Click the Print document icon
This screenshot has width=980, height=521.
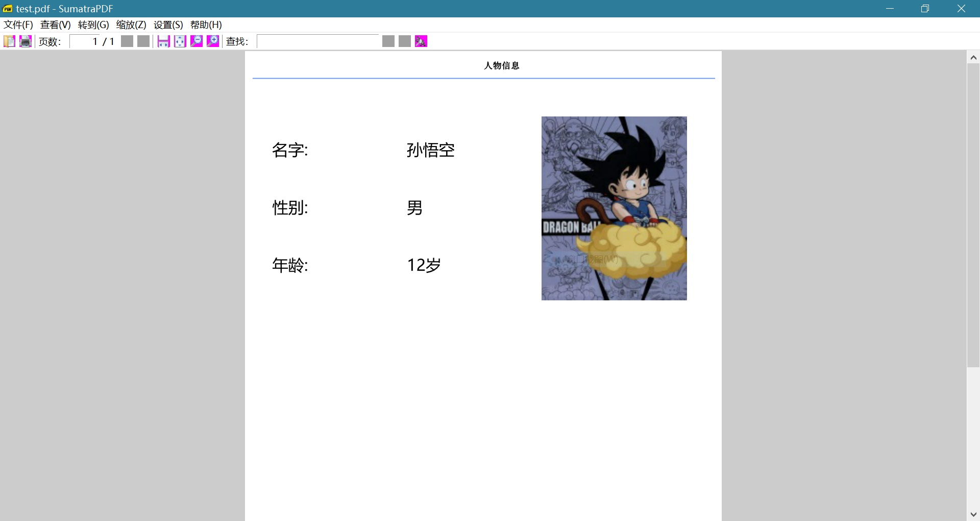[26, 41]
